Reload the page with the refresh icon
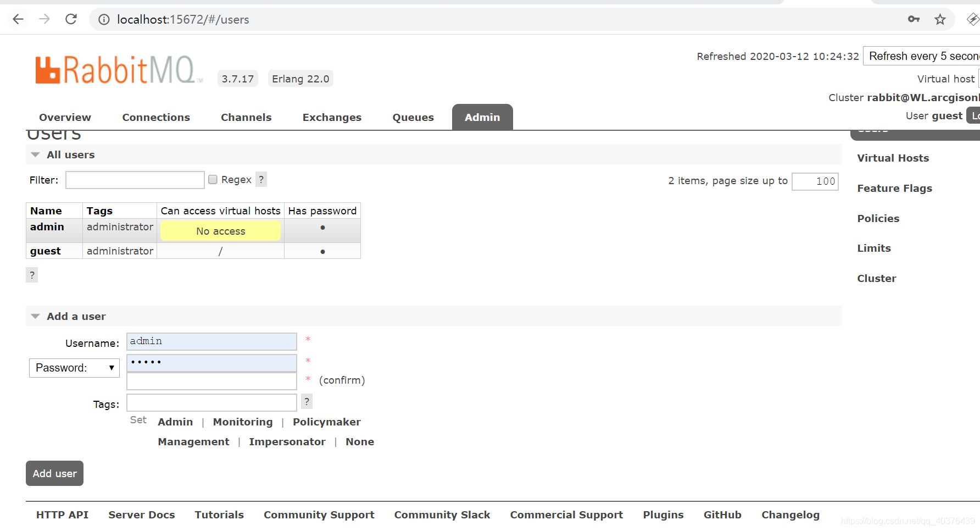Image resolution: width=980 pixels, height=531 pixels. point(71,19)
